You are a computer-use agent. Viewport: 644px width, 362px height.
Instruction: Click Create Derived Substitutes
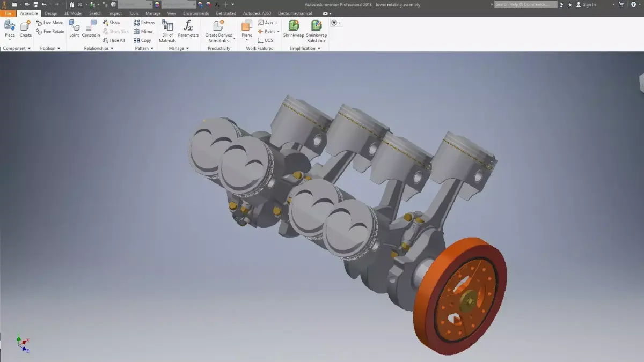click(219, 31)
